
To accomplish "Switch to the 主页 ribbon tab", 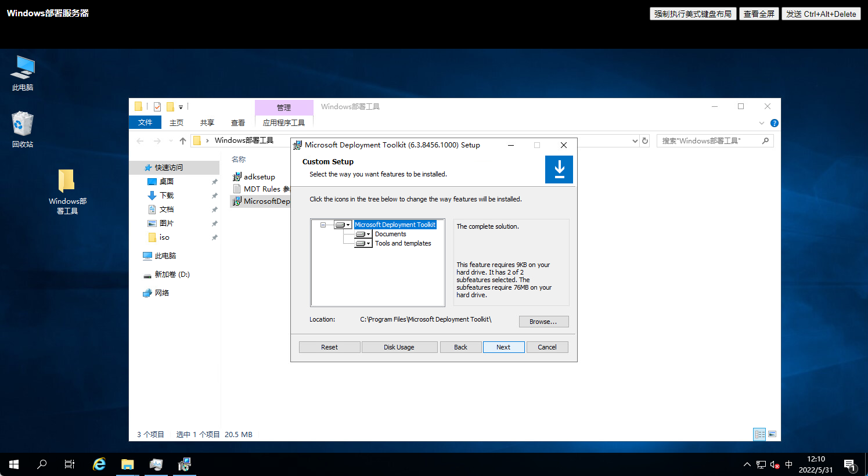I will 177,122.
